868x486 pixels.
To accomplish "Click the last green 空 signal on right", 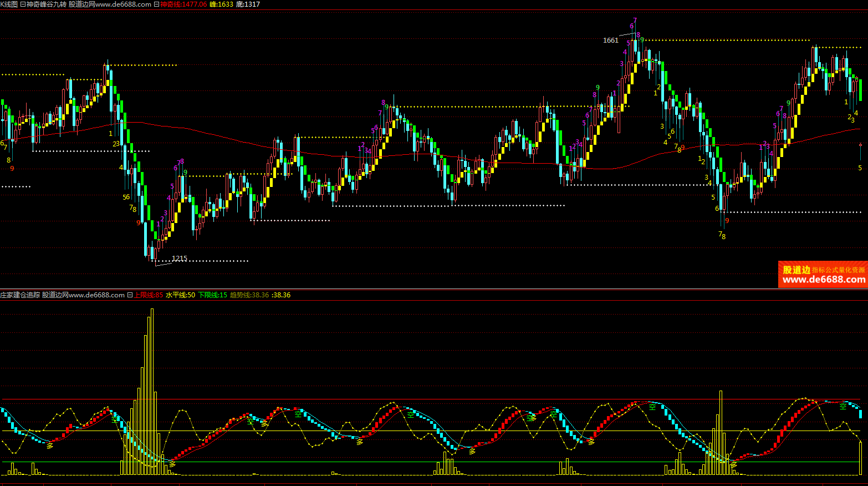I will tap(843, 407).
